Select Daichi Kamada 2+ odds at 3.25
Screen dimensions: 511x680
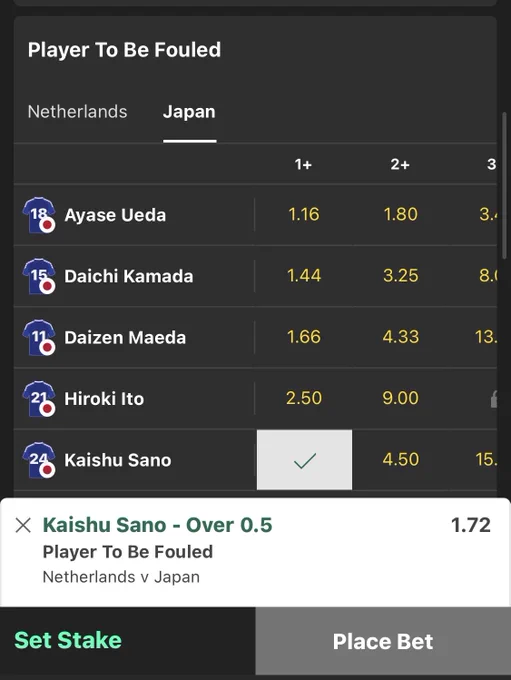click(400, 275)
